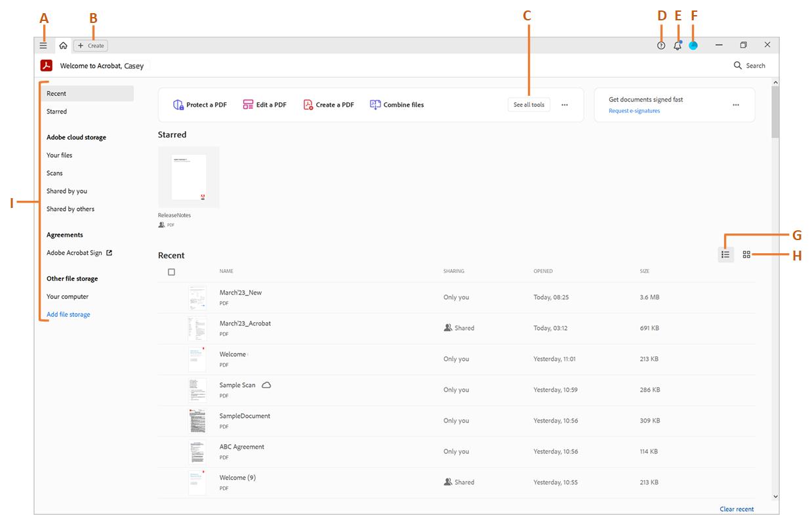Open the Help question mark icon

[x=660, y=45]
